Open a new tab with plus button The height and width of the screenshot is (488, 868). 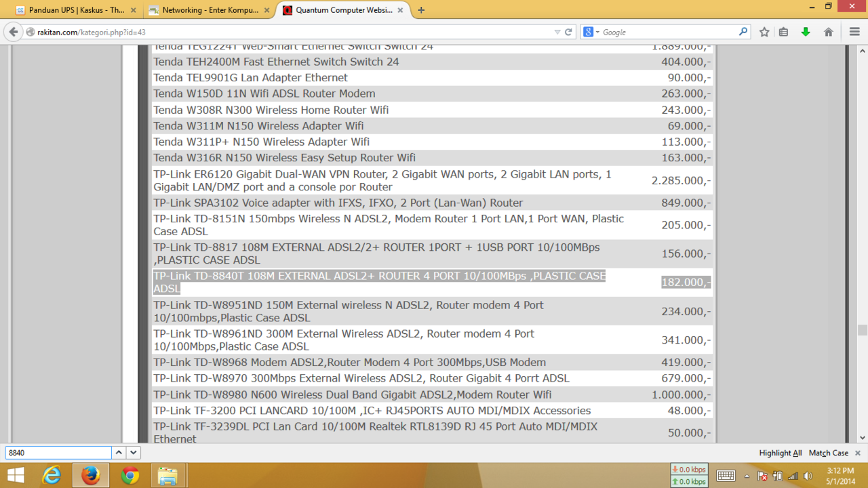[x=421, y=10]
